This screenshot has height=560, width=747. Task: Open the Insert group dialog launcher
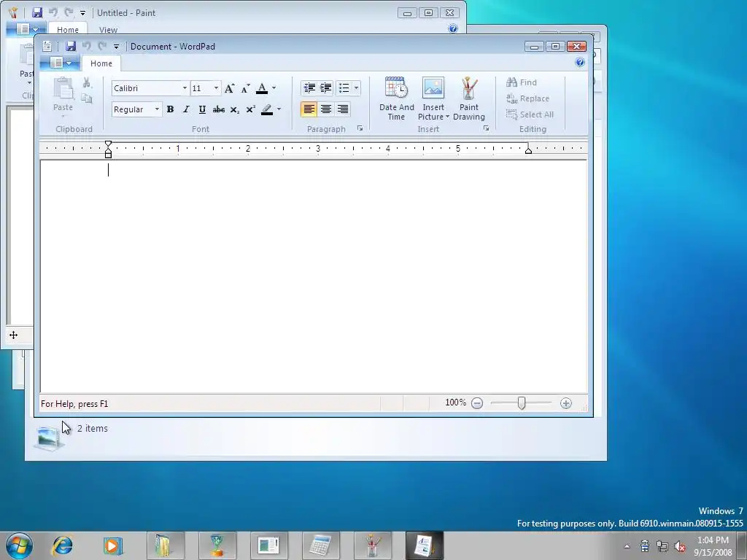[x=486, y=128]
